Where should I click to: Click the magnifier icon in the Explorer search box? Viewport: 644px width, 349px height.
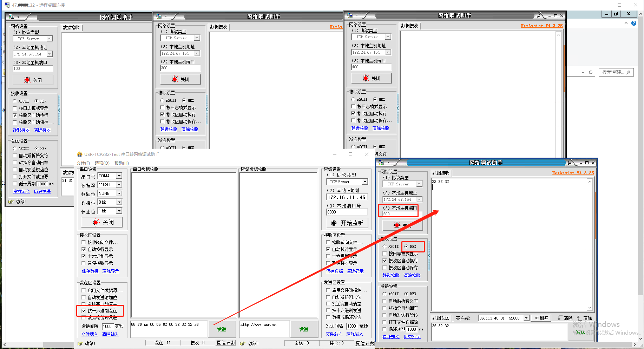click(628, 72)
